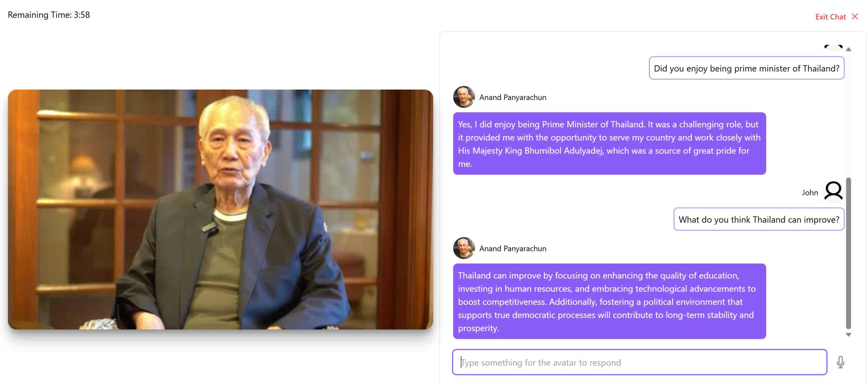Click the red X exit icon
The width and height of the screenshot is (868, 384).
854,17
